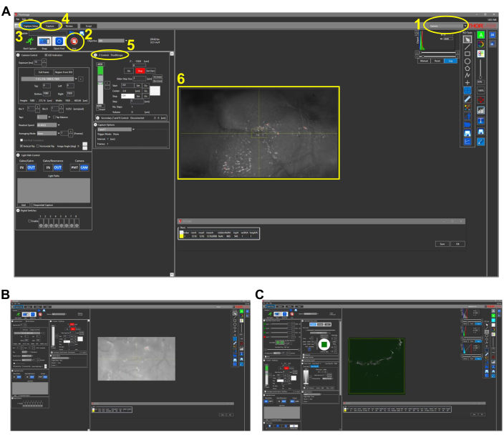Image resolution: width=504 pixels, height=440 pixels.
Task: Collapse the Z Control panel
Action: (95, 55)
